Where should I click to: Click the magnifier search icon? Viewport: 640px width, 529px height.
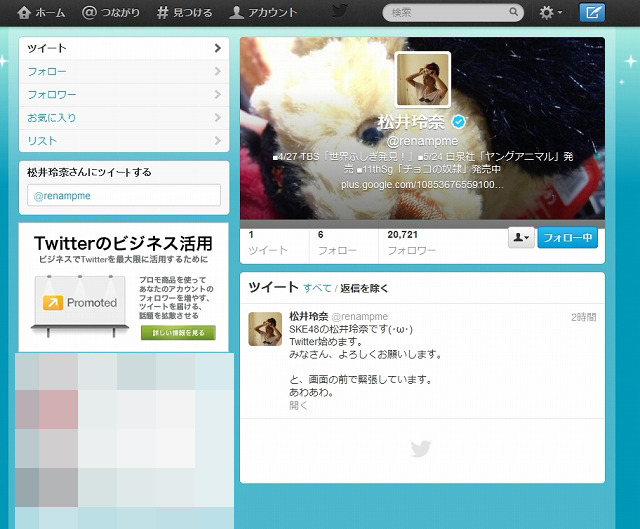[x=513, y=12]
